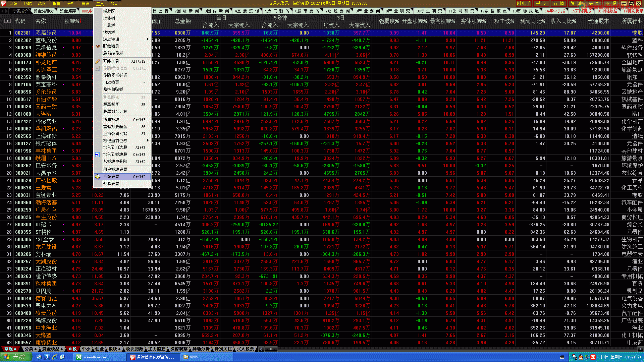The height and width of the screenshot is (362, 644).
Task: Open the Windows Start button
Action: [x=16, y=357]
